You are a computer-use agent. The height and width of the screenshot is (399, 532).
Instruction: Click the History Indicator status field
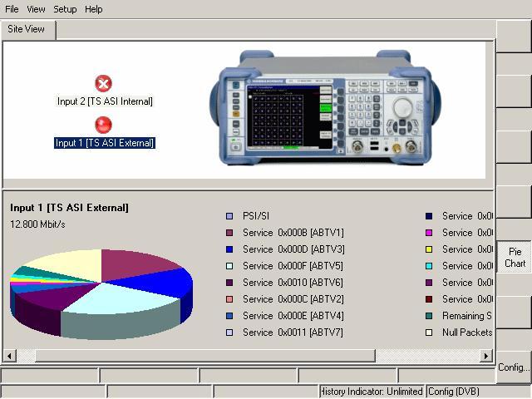coord(371,392)
